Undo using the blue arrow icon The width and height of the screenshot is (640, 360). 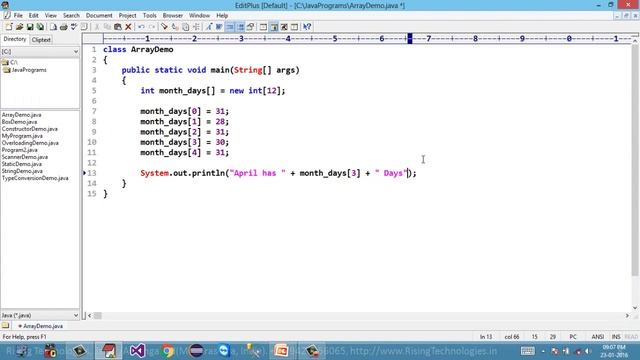(x=141, y=27)
